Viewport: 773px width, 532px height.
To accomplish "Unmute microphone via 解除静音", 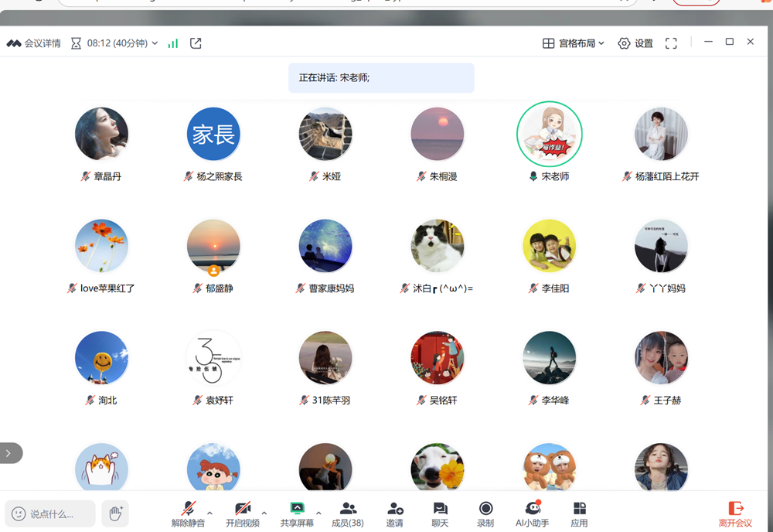I will click(188, 513).
